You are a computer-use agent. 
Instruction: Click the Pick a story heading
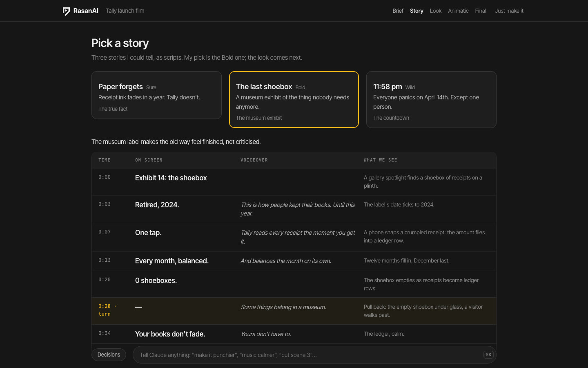[120, 43]
